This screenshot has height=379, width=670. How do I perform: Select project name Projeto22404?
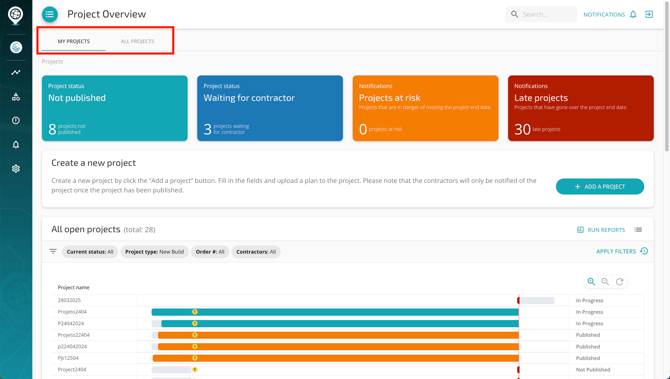point(73,335)
